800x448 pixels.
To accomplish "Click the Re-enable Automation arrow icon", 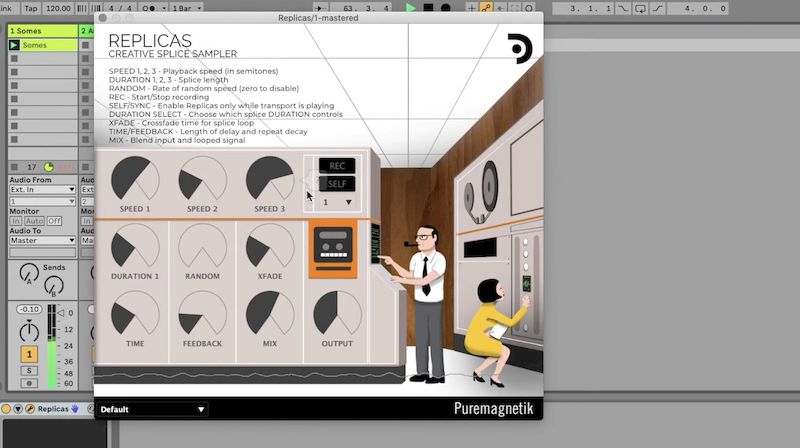I will (x=501, y=8).
